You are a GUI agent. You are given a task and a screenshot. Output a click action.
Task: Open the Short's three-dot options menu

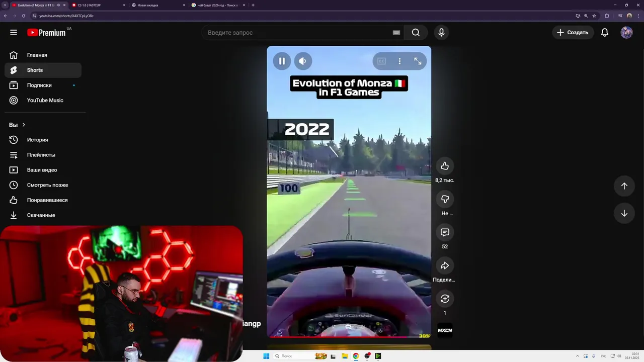[399, 61]
